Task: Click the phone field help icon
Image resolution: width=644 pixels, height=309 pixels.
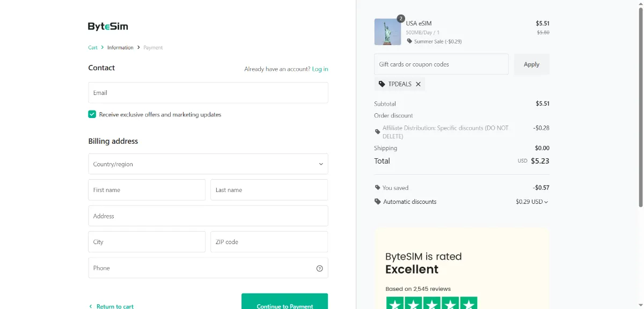Action: click(x=320, y=268)
